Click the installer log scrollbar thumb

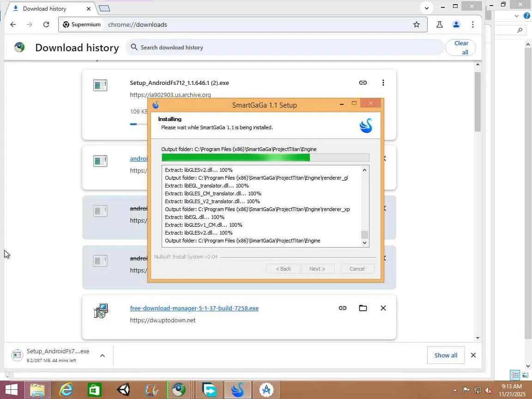[364, 235]
